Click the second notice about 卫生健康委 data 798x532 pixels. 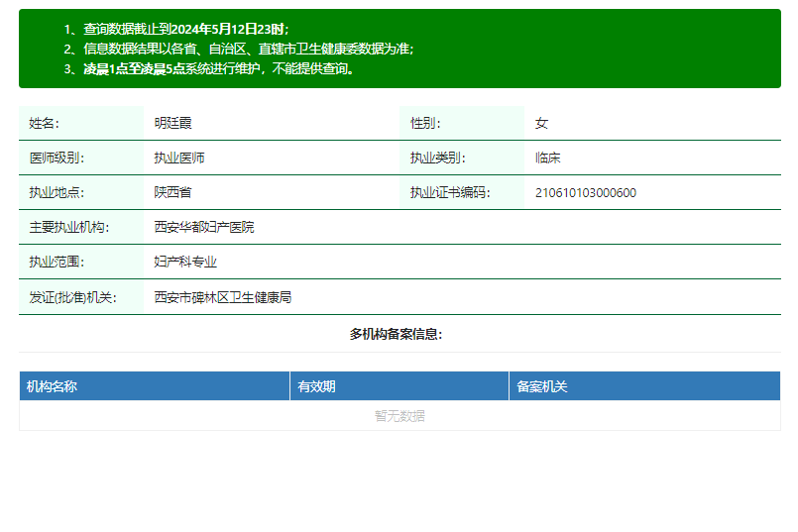point(239,49)
